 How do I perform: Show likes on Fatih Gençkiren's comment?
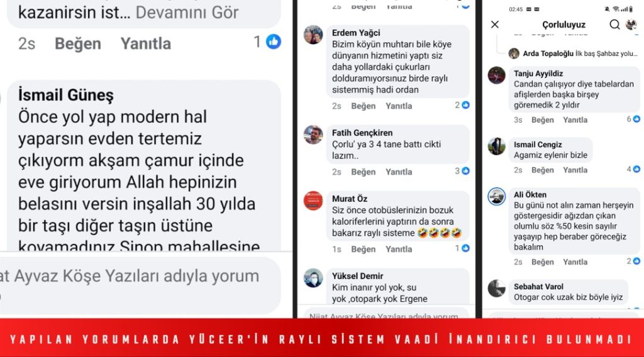click(x=462, y=171)
